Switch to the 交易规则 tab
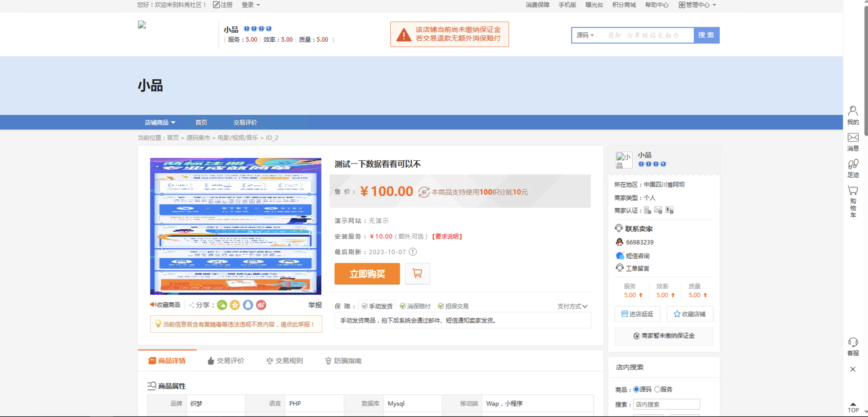This screenshot has height=417, width=868. coord(284,361)
